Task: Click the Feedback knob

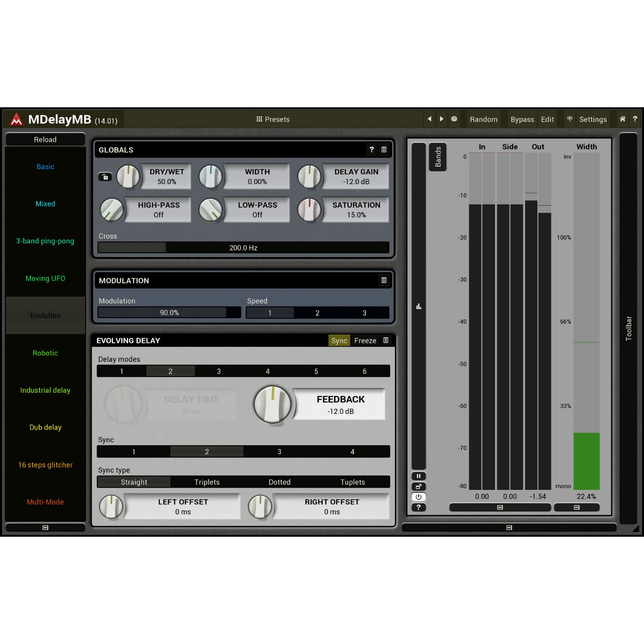Action: [272, 404]
